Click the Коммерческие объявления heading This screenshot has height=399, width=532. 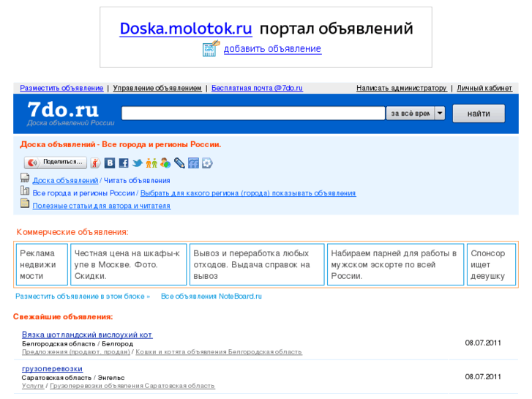coord(72,232)
